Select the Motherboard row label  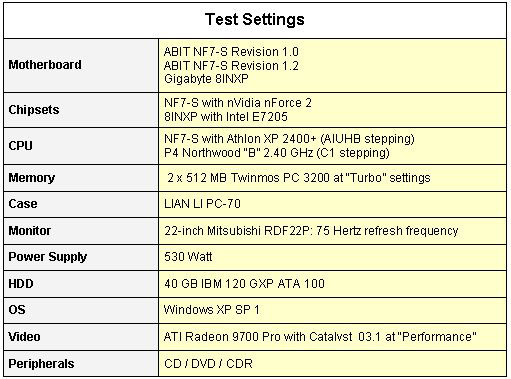[x=45, y=65]
